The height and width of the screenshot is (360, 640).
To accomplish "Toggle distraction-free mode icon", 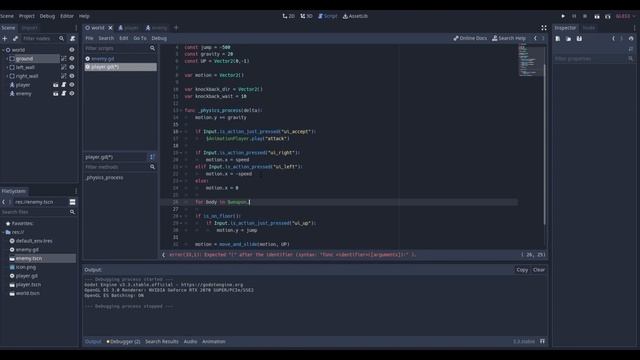I will 544,28.
